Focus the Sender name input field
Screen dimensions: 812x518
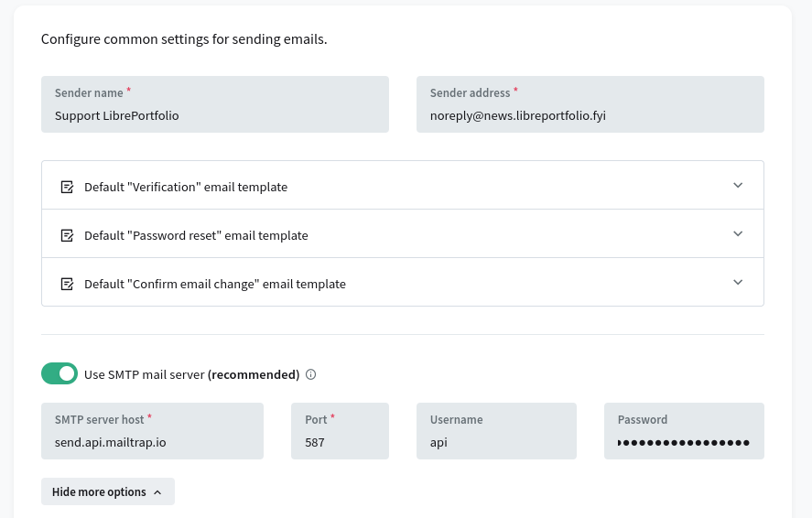[x=215, y=116]
